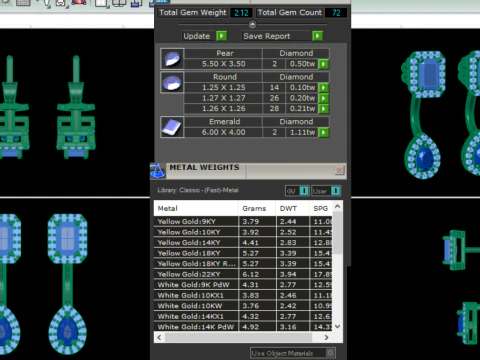Click the metal list scroll right arrow
Viewport: 480px width, 360px height.
[x=326, y=337]
